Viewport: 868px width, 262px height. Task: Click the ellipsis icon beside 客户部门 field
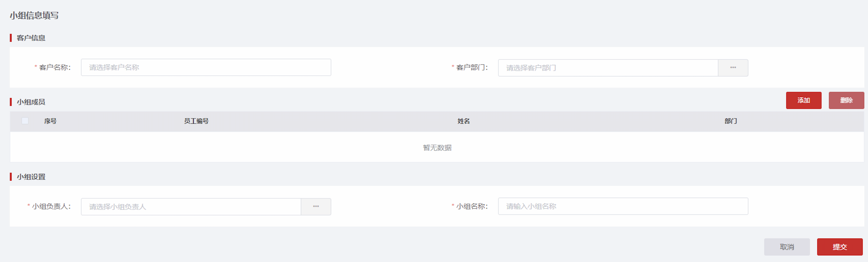pos(733,68)
